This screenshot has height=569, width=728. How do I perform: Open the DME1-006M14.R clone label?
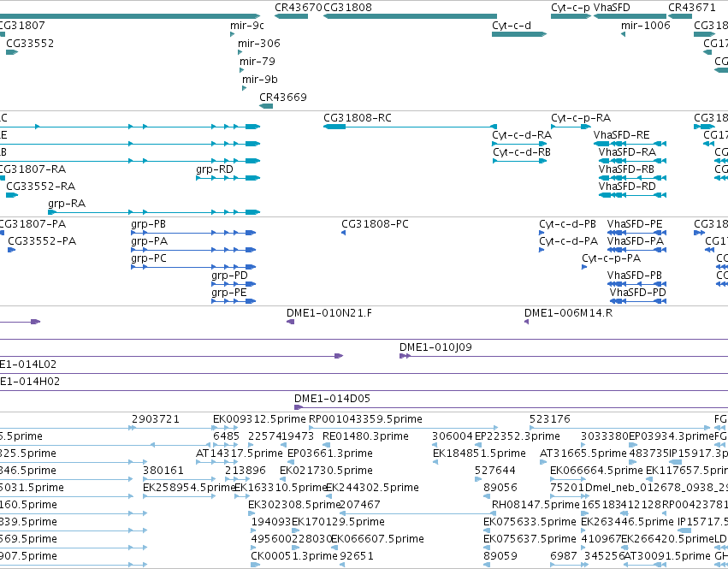568,313
